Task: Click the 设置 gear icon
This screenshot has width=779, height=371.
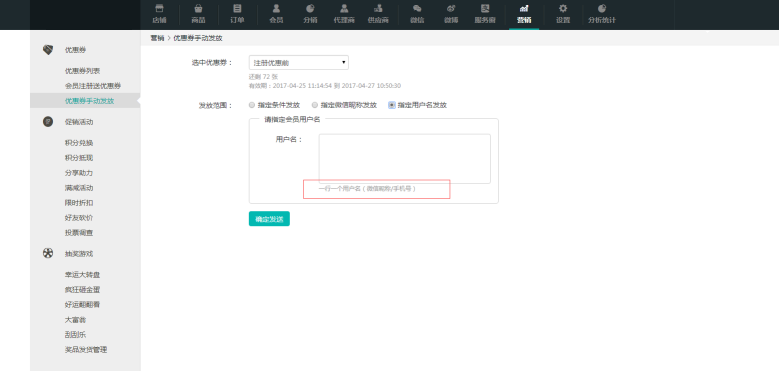Action: (562, 8)
